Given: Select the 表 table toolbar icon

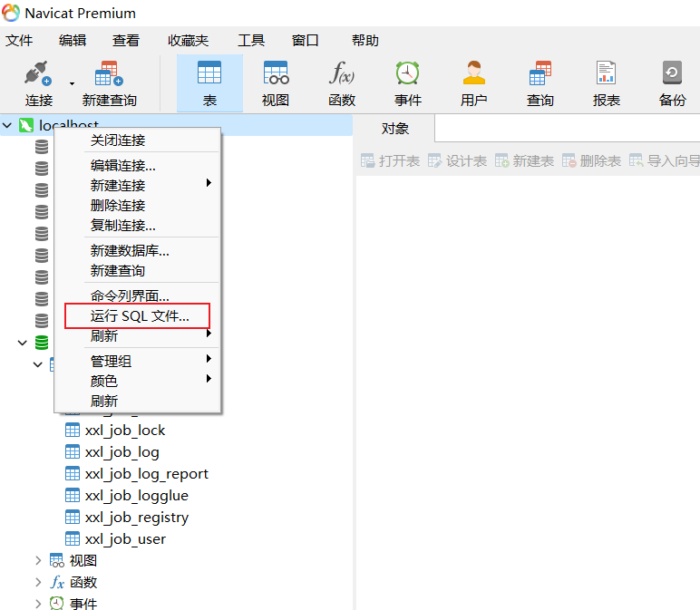Looking at the screenshot, I should [209, 73].
